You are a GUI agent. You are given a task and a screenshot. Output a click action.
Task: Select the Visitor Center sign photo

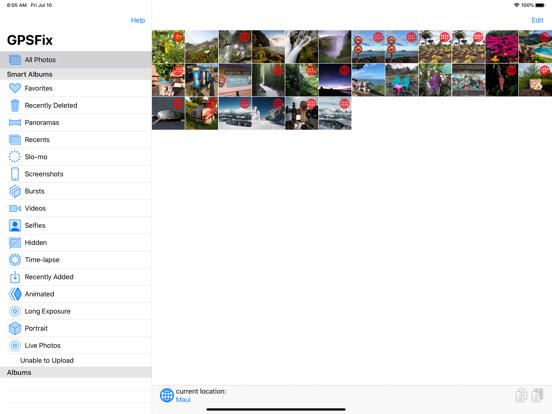point(235,80)
